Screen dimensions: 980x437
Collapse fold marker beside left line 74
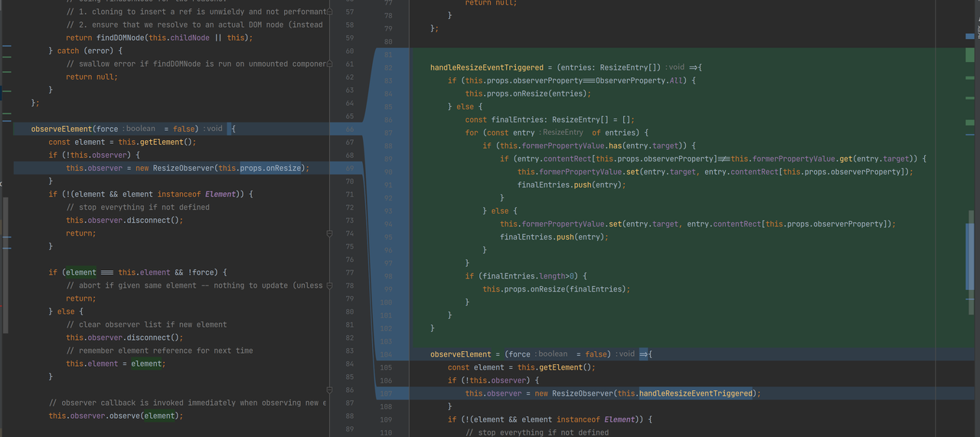329,233
